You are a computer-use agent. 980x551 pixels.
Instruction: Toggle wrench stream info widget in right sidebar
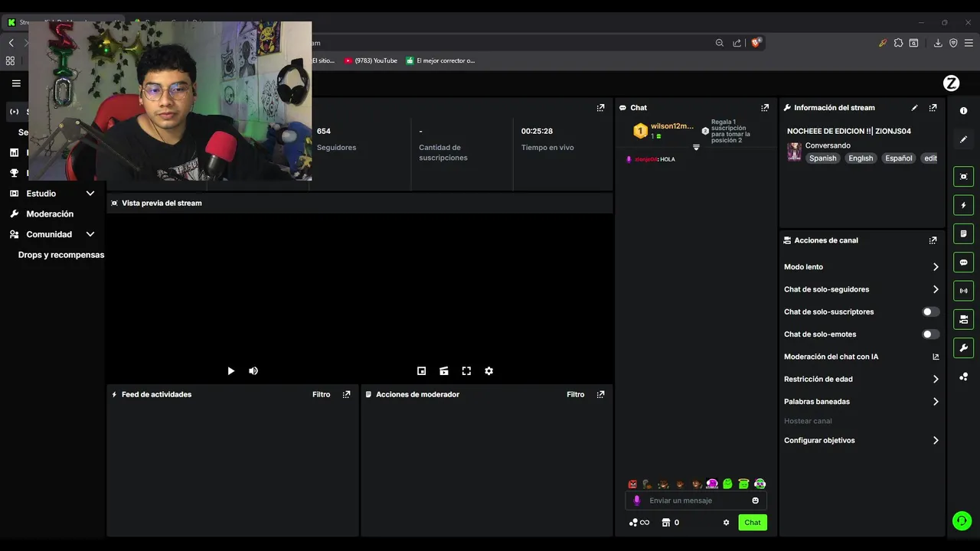pos(963,347)
